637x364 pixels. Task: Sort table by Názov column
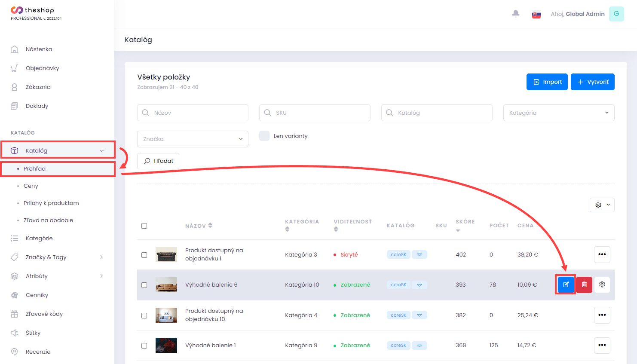[x=199, y=226]
